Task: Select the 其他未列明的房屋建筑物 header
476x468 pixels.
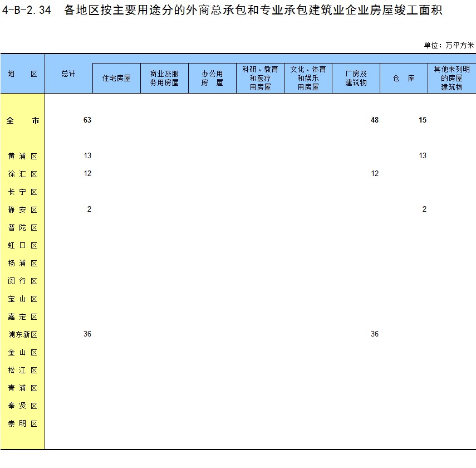Action: (452, 78)
